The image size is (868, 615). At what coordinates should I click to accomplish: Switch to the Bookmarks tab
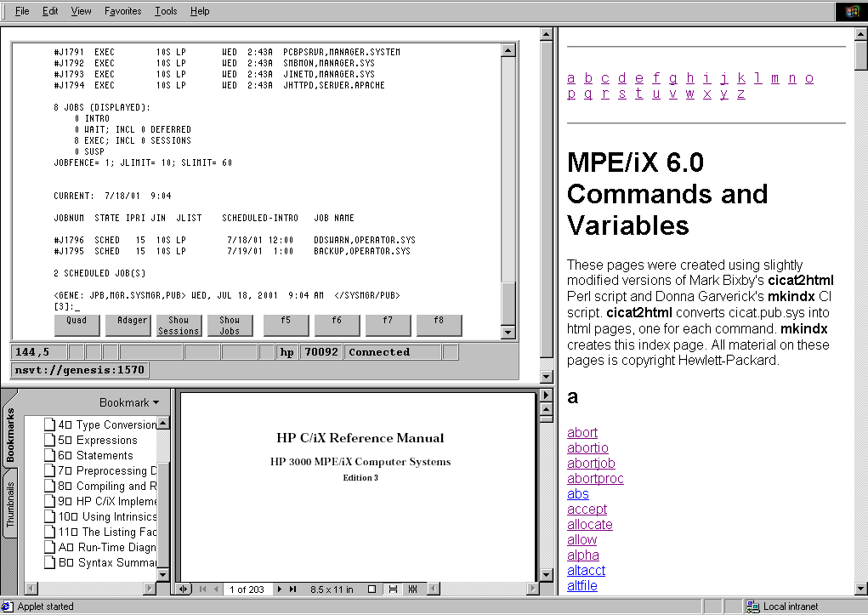(x=10, y=435)
